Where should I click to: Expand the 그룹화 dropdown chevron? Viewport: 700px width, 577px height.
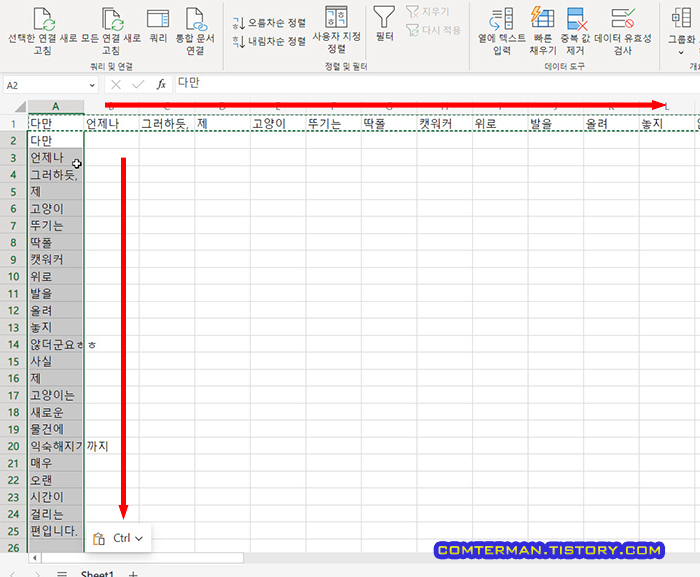click(x=681, y=53)
